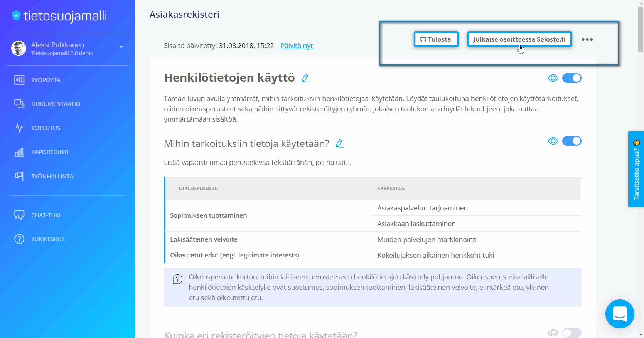644x338 pixels.
Task: Open Aleksi Pulkkanen profile avatar
Action: [19, 48]
